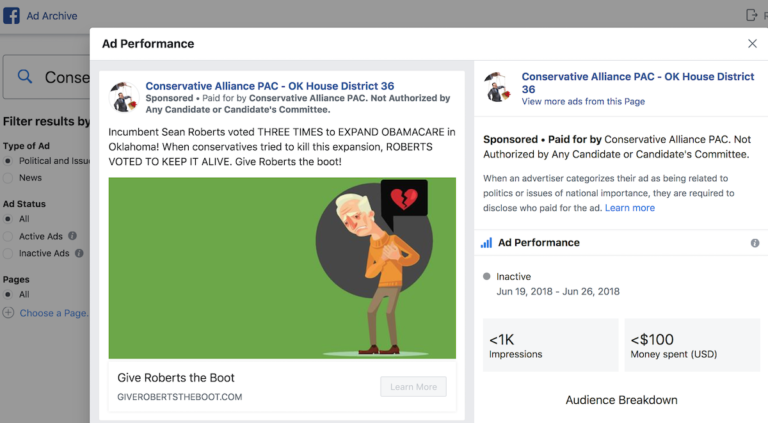768x423 pixels.
Task: Click the Audience Breakdown heading
Action: click(621, 400)
